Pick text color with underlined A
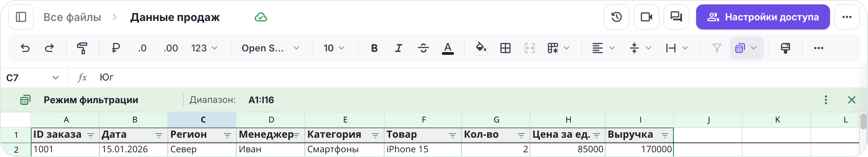Viewport: 868px width, 157px height. [x=448, y=48]
